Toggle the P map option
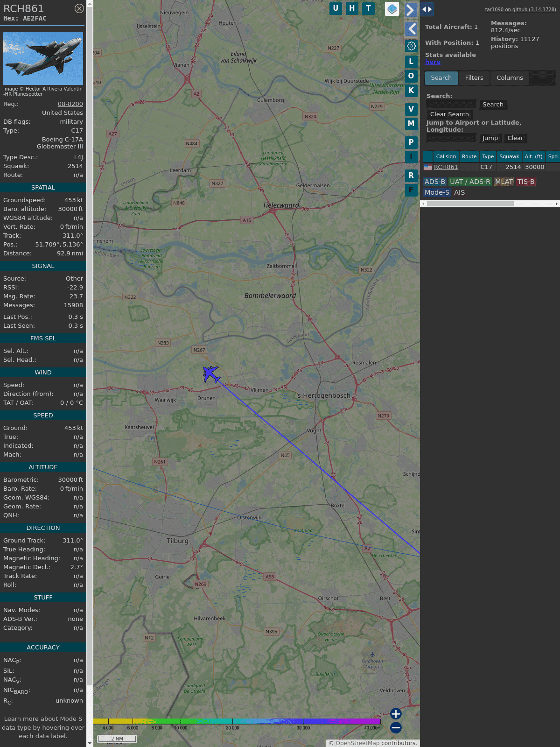 411,142
